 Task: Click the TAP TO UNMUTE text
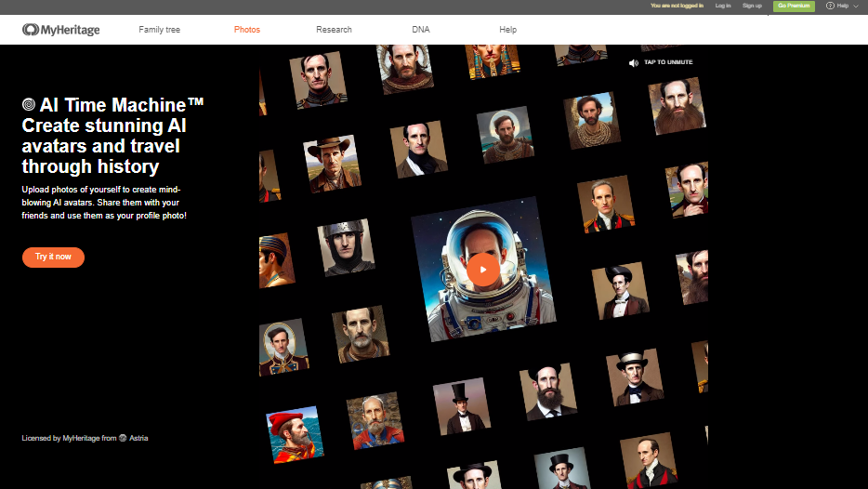[x=668, y=62]
